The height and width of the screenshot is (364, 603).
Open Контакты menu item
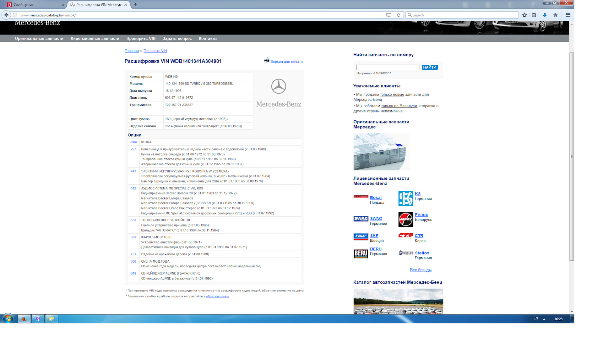(208, 38)
